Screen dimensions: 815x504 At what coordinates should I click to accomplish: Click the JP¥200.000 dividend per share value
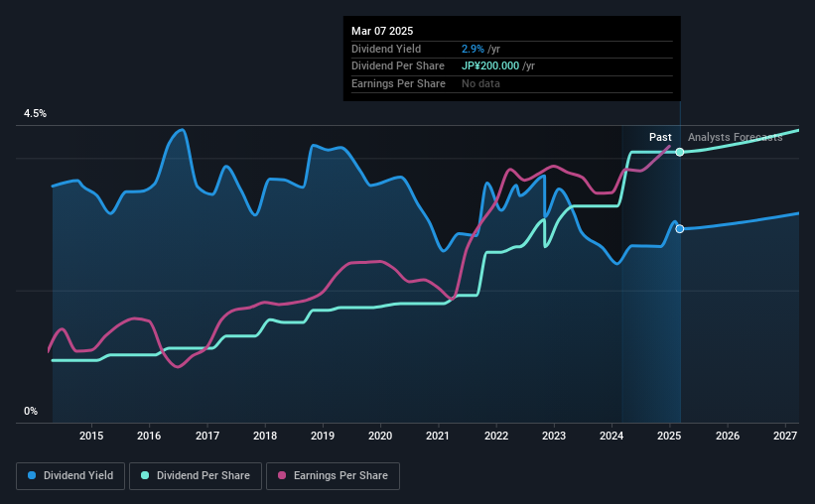pos(490,66)
